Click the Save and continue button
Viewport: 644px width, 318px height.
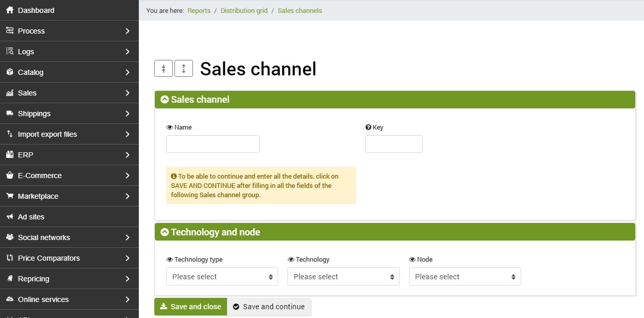click(269, 307)
